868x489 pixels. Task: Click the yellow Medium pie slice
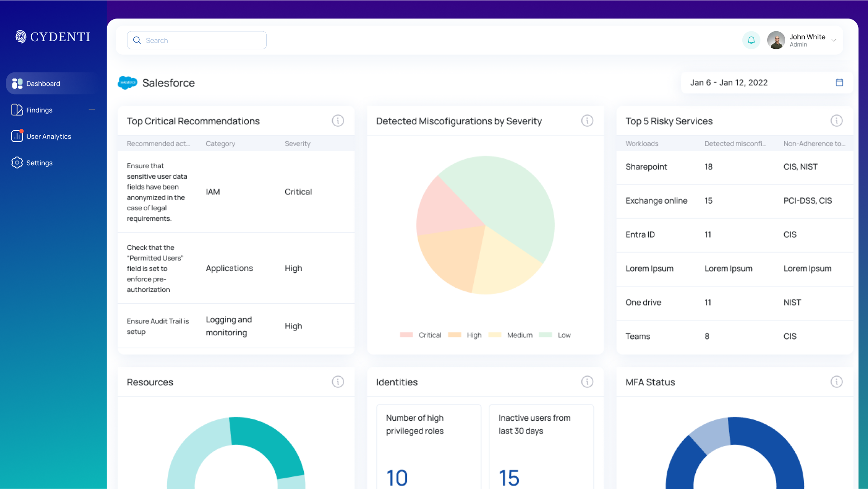coord(502,267)
